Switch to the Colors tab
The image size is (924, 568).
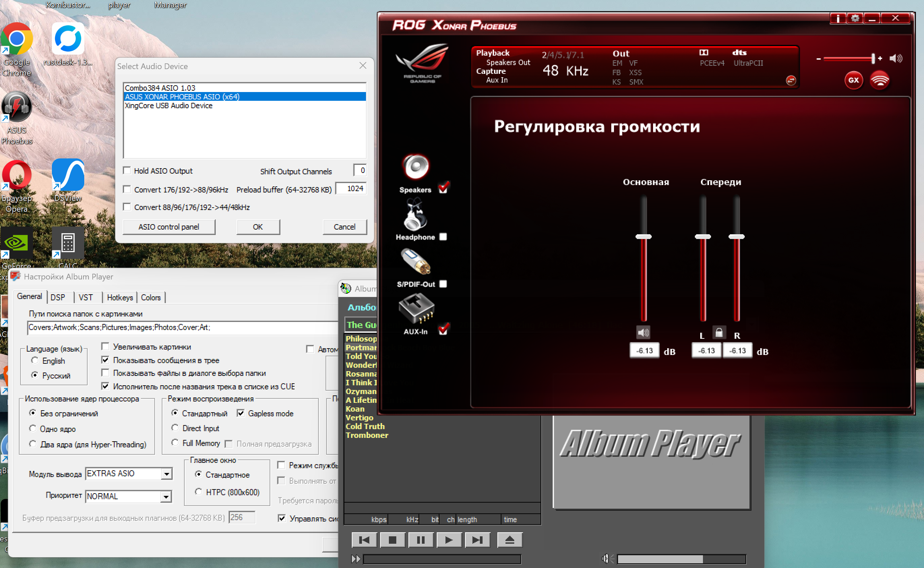(151, 298)
